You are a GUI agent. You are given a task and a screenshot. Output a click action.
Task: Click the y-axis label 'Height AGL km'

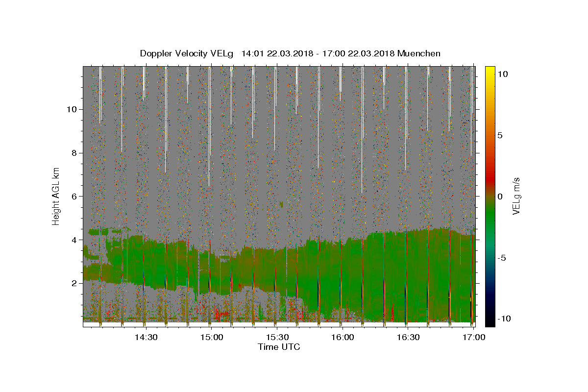tap(56, 196)
